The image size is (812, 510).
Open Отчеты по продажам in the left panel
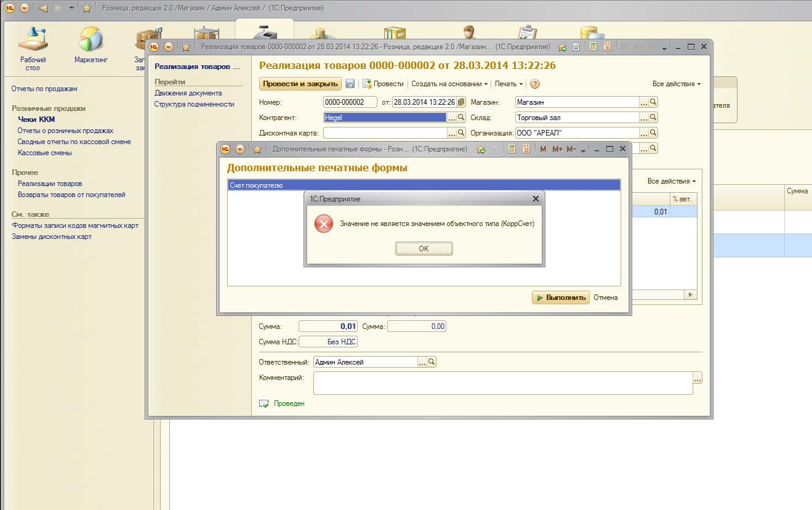(44, 89)
